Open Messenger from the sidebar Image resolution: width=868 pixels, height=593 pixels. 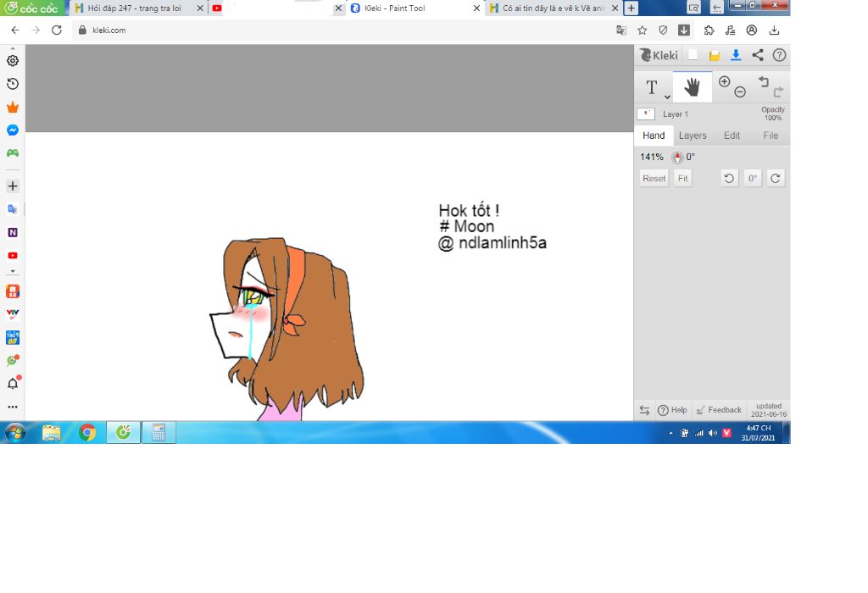(x=13, y=130)
